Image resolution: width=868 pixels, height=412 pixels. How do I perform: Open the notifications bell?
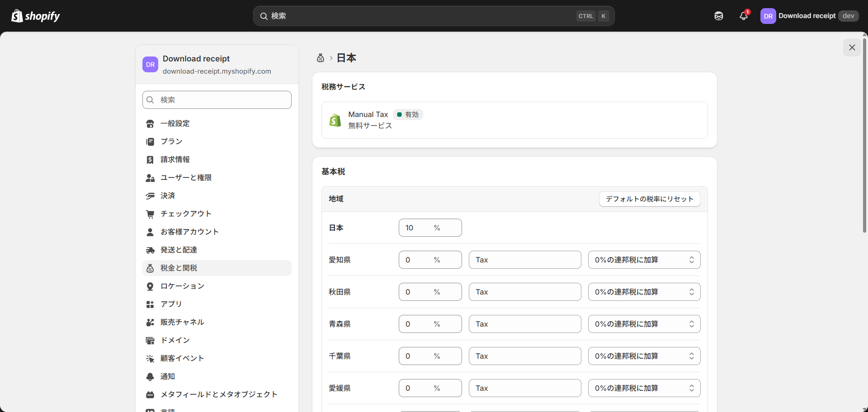tap(744, 16)
